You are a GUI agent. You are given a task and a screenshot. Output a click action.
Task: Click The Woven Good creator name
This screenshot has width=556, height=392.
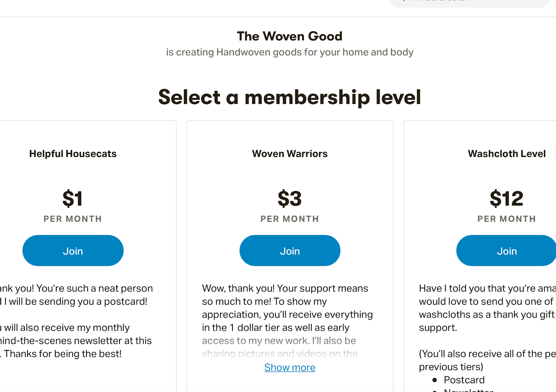click(x=289, y=36)
